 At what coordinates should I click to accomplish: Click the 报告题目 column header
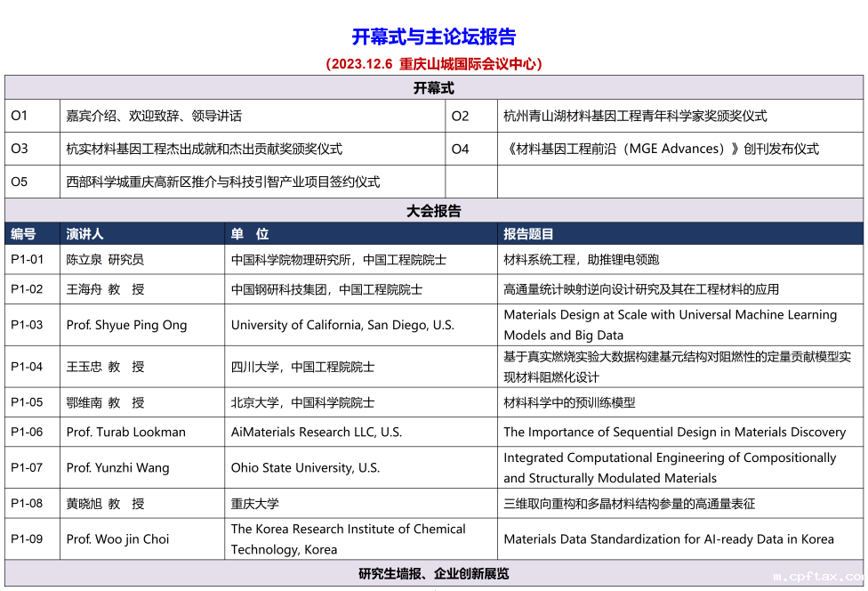pos(528,234)
